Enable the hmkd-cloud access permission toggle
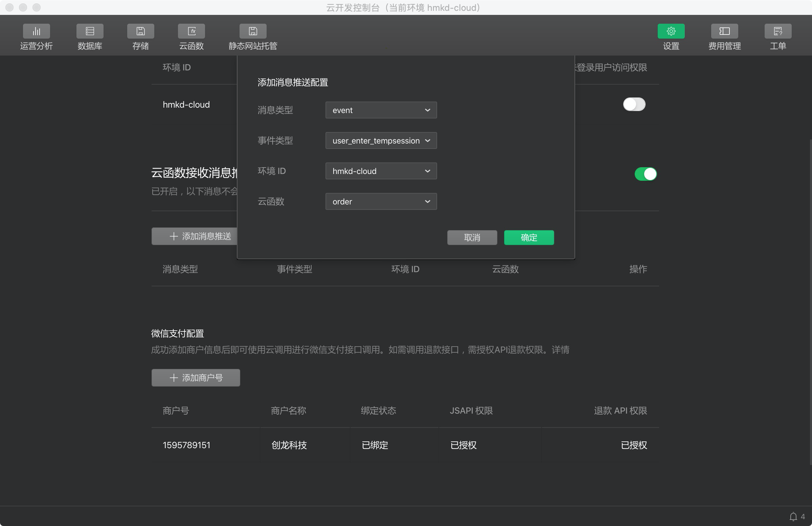 pos(634,105)
